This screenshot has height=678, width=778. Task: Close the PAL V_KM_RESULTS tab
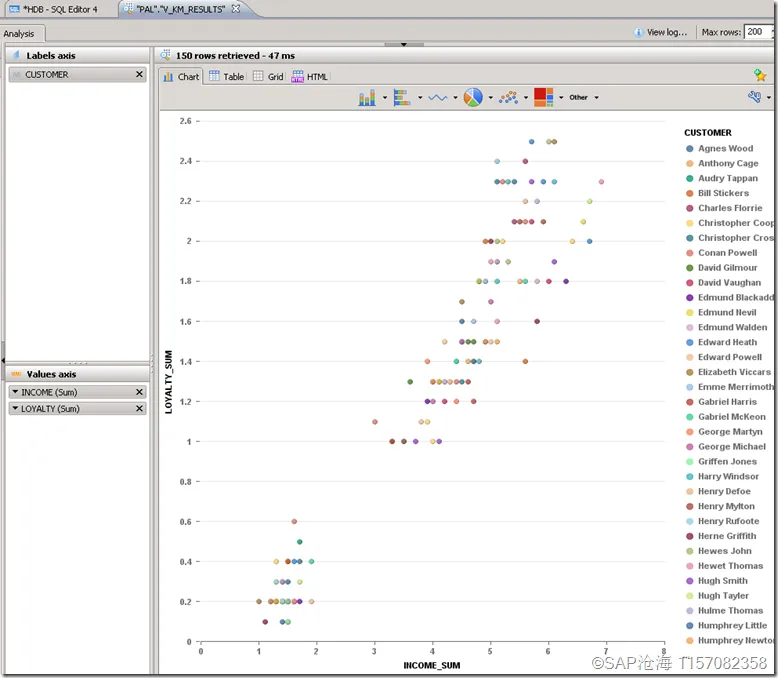click(x=236, y=8)
